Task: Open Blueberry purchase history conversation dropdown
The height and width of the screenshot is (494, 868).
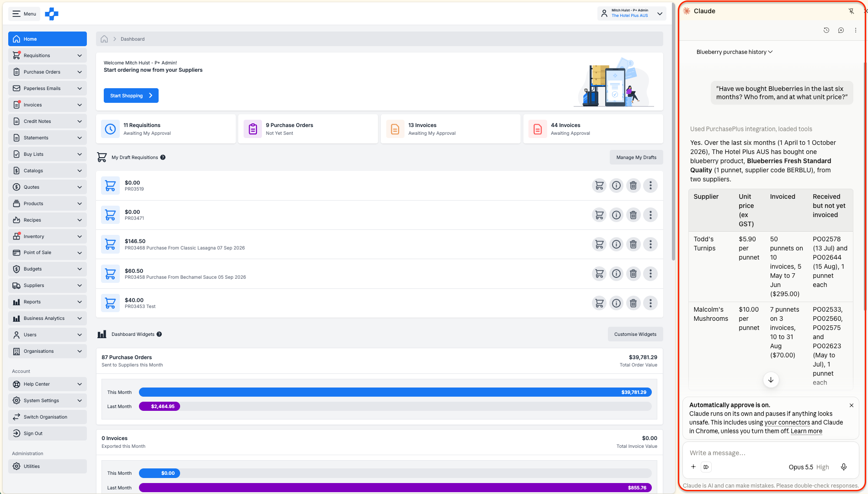Action: tap(735, 52)
